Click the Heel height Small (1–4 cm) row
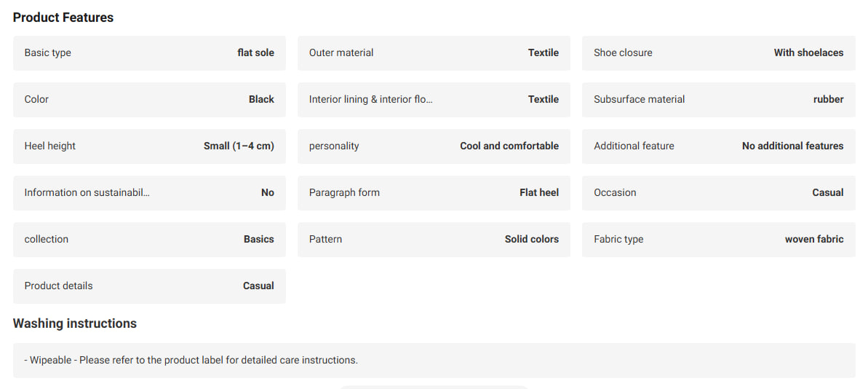This screenshot has width=868, height=389. tap(149, 146)
